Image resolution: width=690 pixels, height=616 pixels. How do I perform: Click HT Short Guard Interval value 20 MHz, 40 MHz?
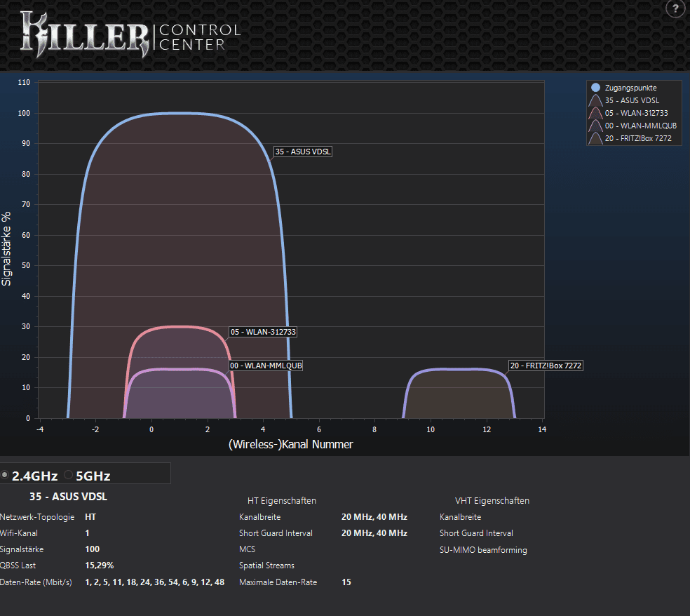point(374,533)
